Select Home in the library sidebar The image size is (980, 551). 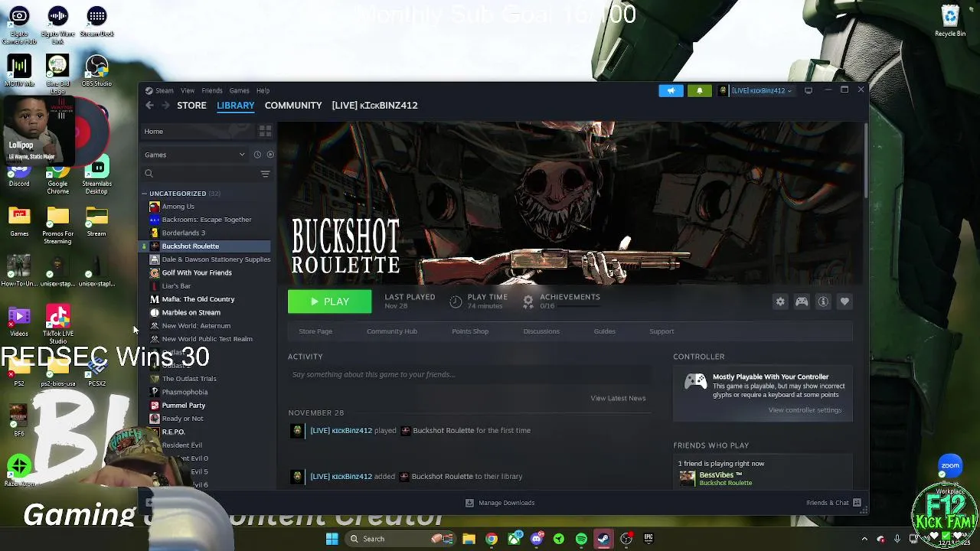tap(198, 132)
